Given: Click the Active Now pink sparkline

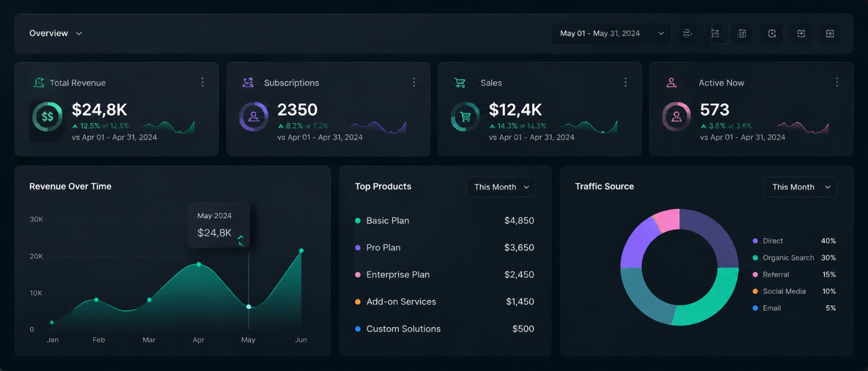Looking at the screenshot, I should pyautogui.click(x=803, y=127).
